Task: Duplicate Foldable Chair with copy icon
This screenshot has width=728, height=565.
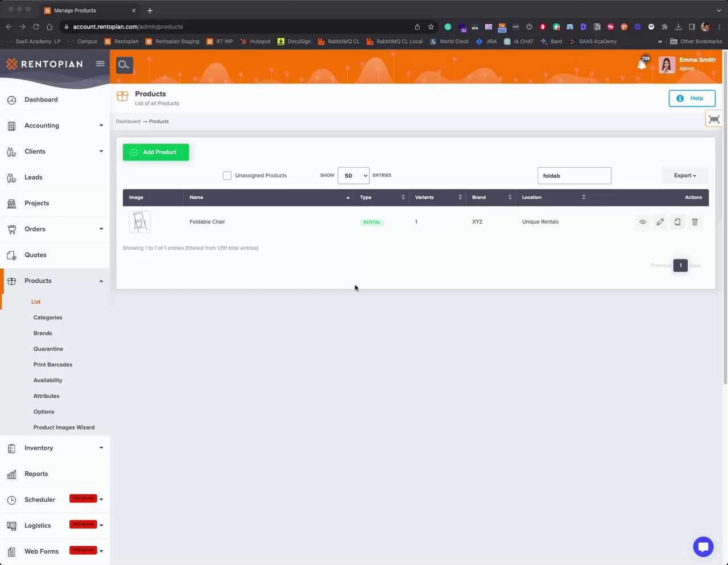Action: point(677,222)
